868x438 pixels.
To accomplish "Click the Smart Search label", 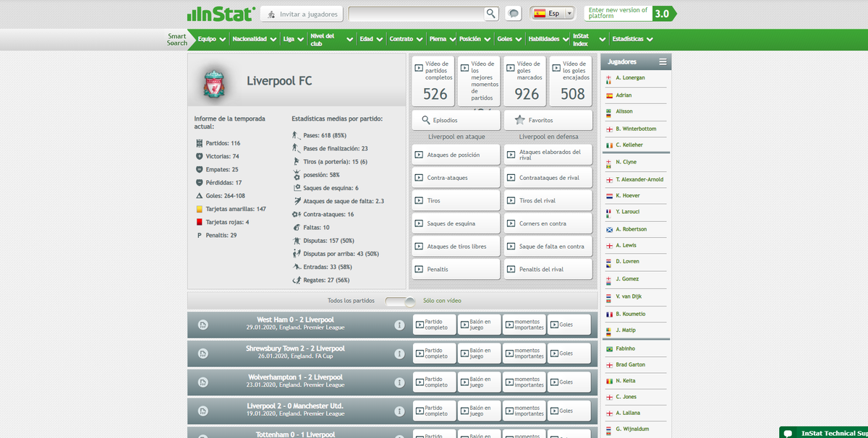I will pos(177,39).
